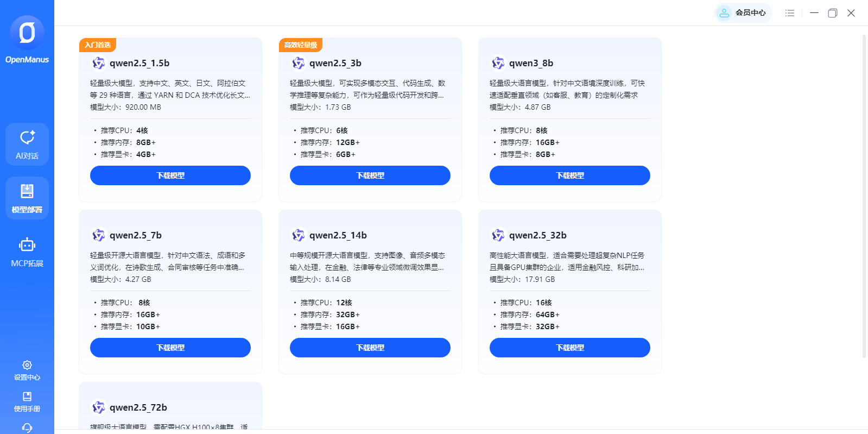Click the qwen2.5_14b model icon
The height and width of the screenshot is (434, 868).
pos(298,235)
